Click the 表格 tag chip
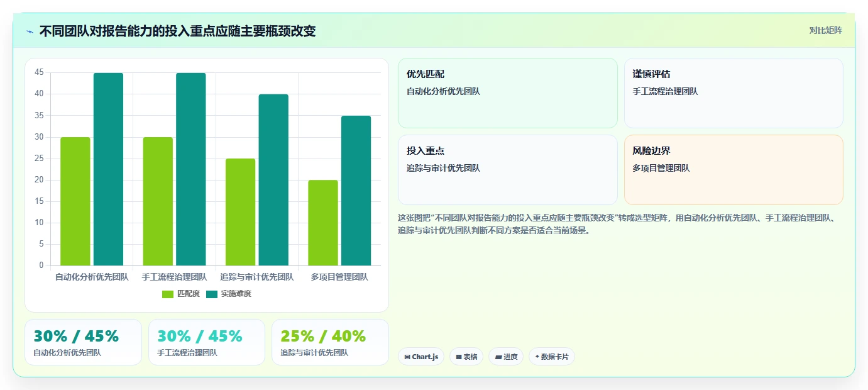Image resolution: width=868 pixels, height=390 pixels. click(466, 357)
